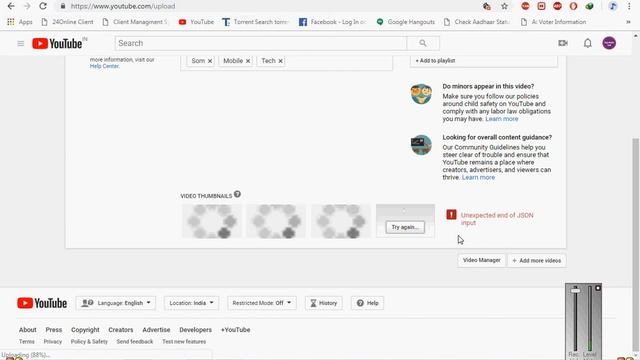Open the Language: English dropdown
640x360 pixels.
coord(116,303)
